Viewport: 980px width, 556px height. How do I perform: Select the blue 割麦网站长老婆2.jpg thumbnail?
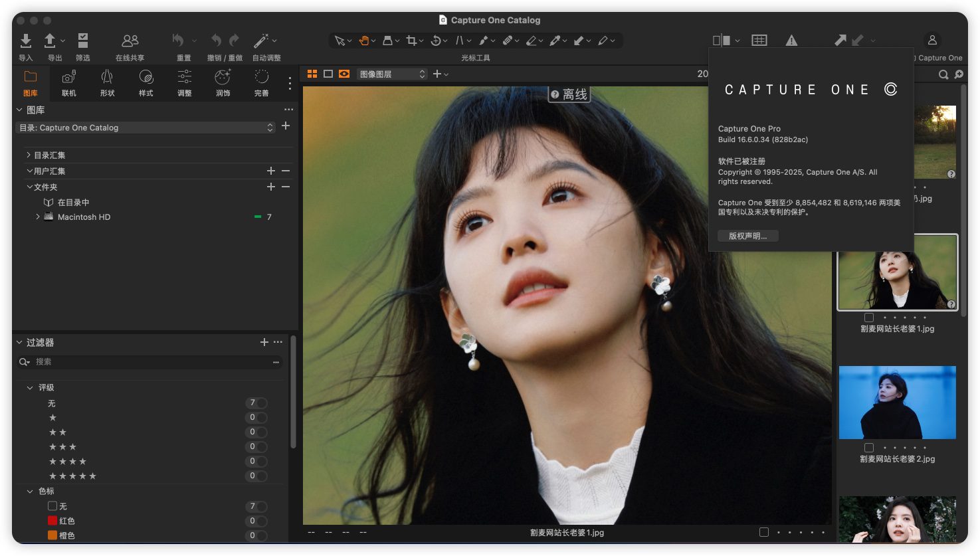(x=898, y=403)
